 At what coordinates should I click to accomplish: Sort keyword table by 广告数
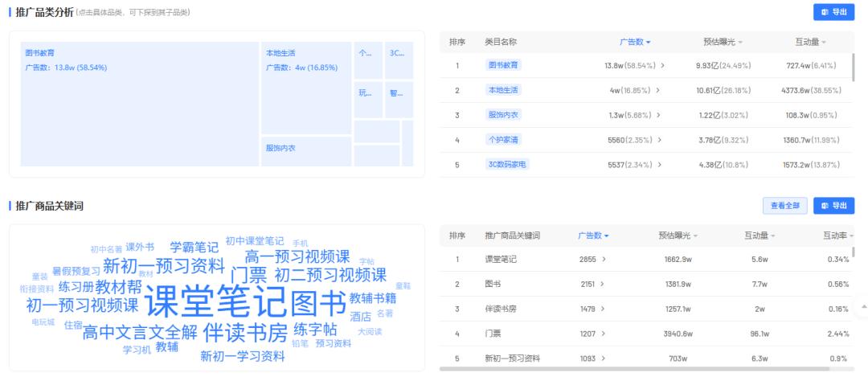pyautogui.click(x=593, y=236)
